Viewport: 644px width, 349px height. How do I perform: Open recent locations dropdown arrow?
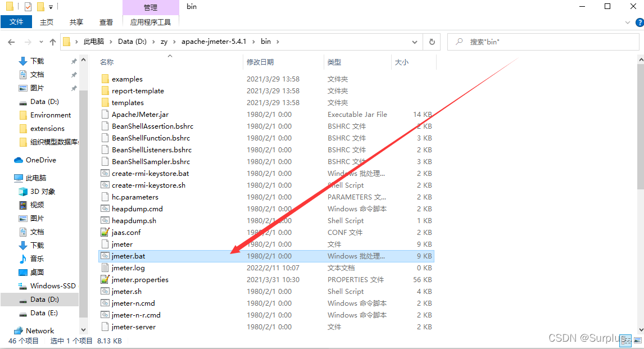click(x=41, y=42)
